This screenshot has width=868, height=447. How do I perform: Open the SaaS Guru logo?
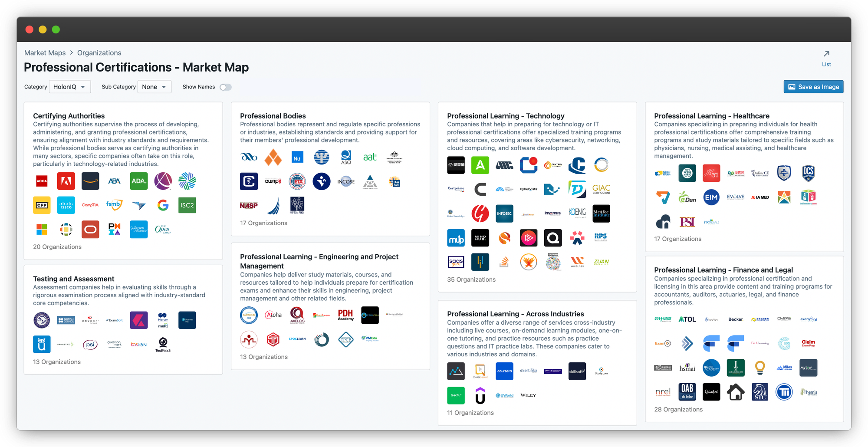pyautogui.click(x=456, y=262)
